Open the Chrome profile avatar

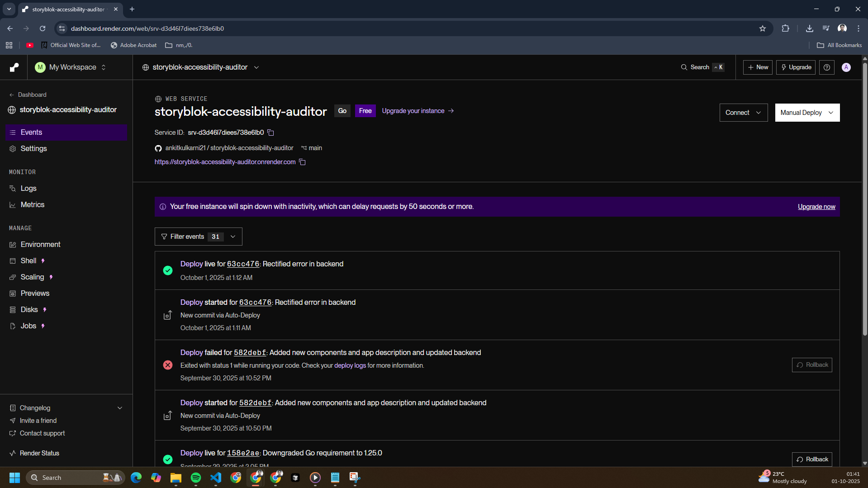(842, 28)
